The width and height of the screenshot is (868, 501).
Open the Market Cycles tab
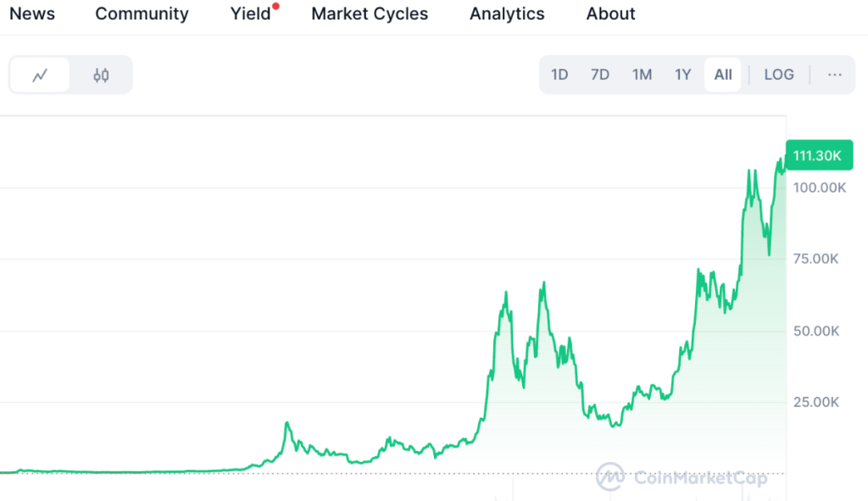point(370,14)
